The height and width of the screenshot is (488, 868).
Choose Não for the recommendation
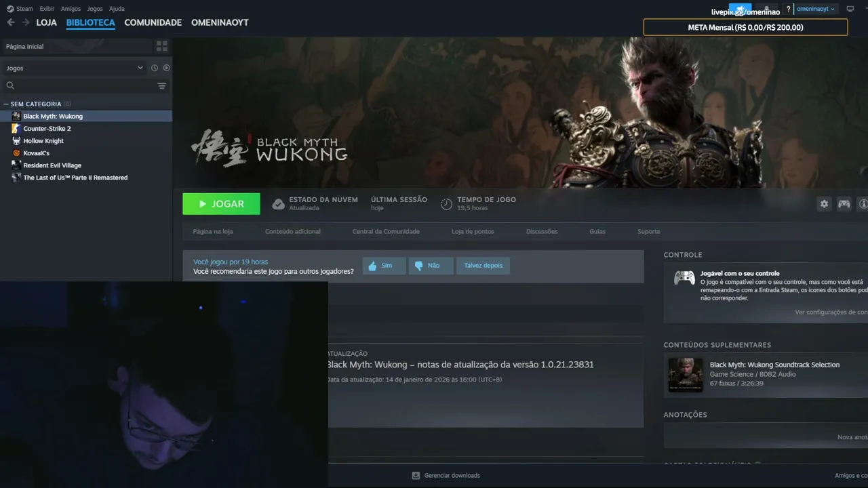coord(431,266)
